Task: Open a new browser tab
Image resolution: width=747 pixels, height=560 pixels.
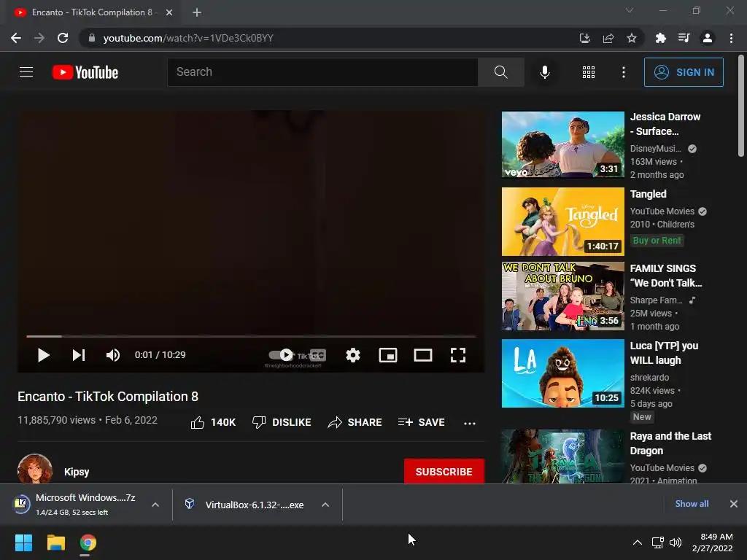Action: coord(197,12)
